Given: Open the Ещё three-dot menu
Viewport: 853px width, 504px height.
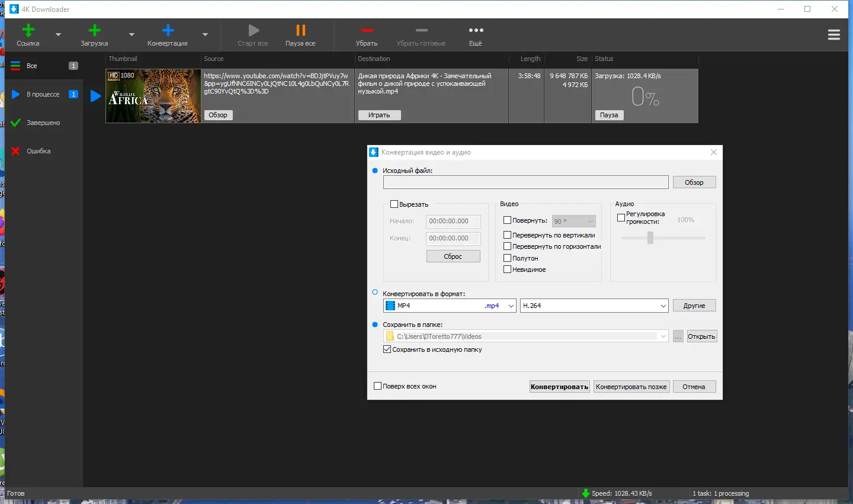Looking at the screenshot, I should point(476,35).
